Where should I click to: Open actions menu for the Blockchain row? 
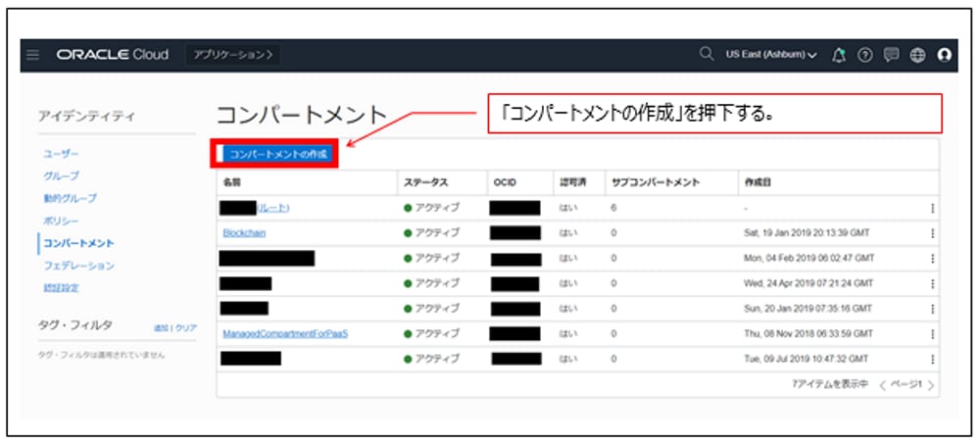932,233
